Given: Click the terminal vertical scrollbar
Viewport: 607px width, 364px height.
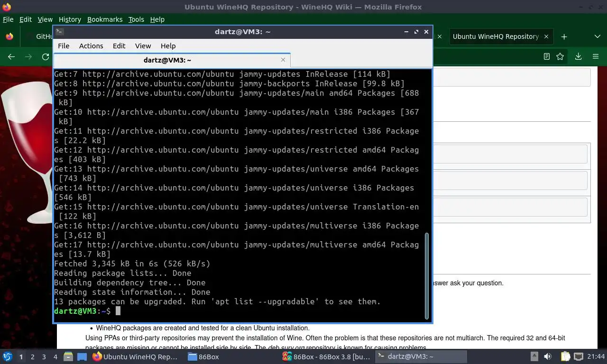Looking at the screenshot, I should (427, 275).
